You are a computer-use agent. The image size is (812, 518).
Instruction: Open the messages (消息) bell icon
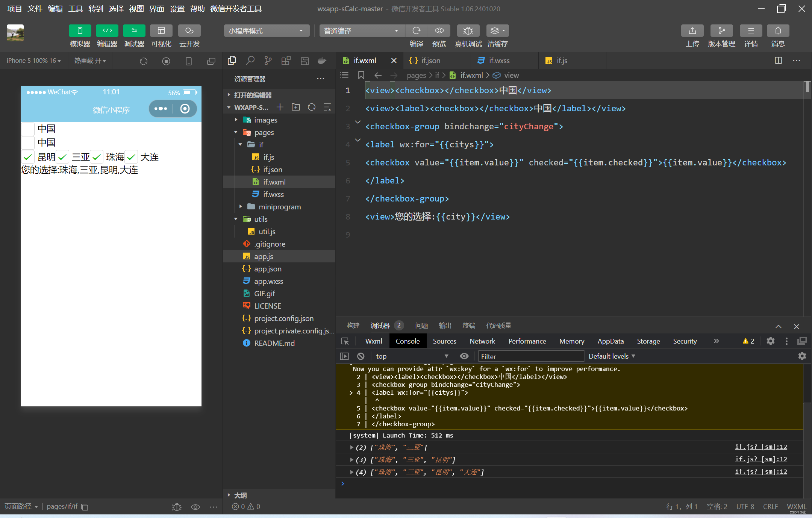[778, 30]
